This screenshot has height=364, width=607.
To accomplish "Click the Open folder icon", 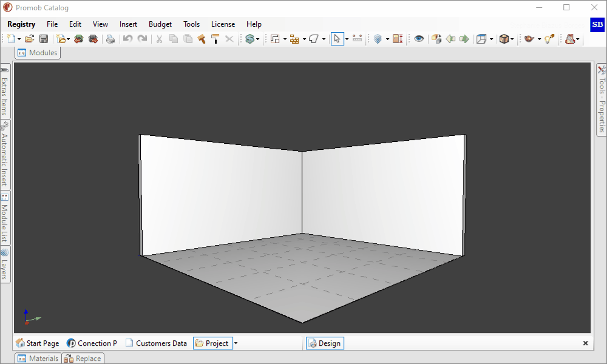I will (29, 39).
